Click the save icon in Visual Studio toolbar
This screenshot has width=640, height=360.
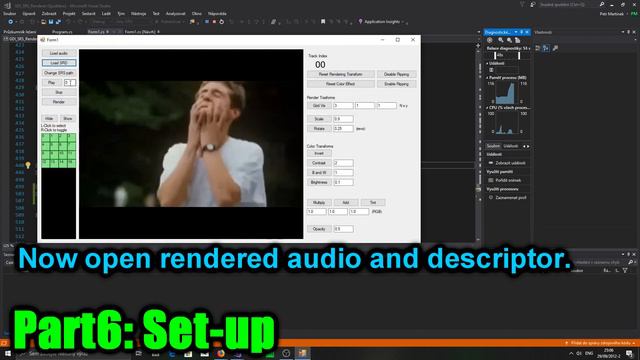coord(51,22)
